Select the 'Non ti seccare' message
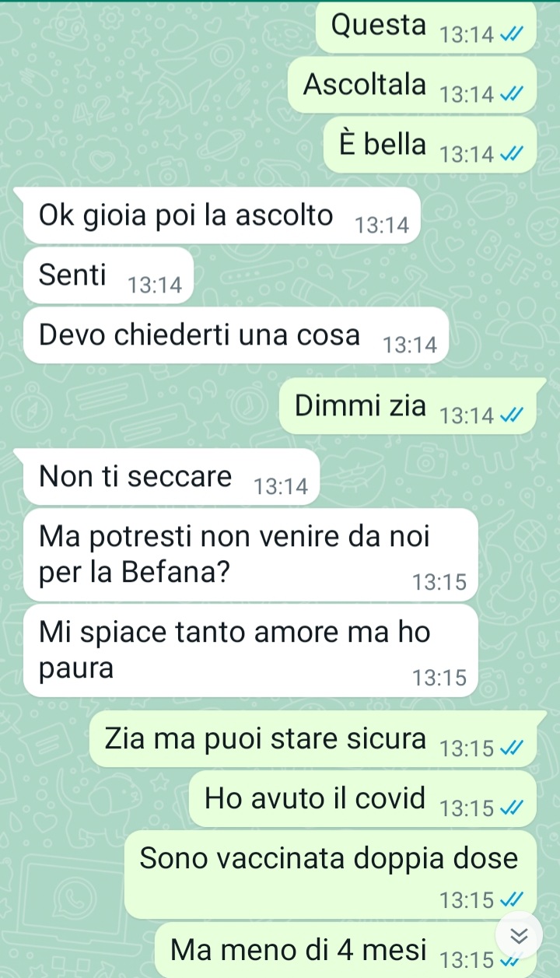 (x=171, y=476)
